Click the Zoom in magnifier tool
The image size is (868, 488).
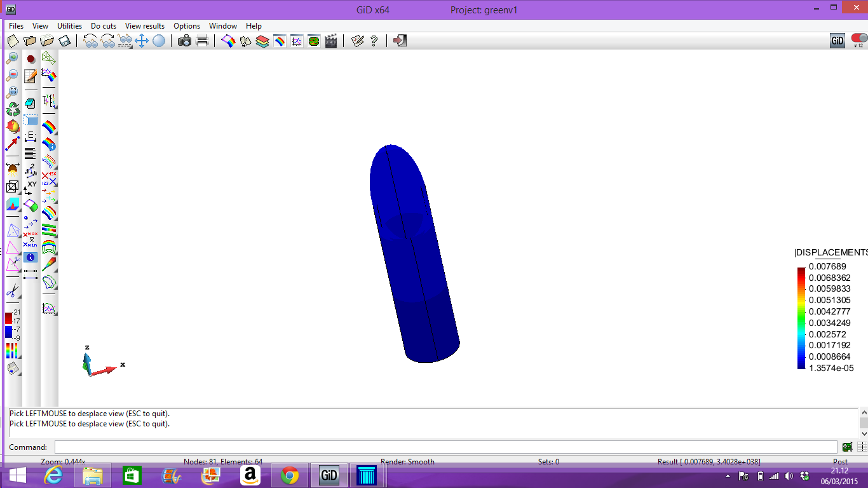click(12, 58)
